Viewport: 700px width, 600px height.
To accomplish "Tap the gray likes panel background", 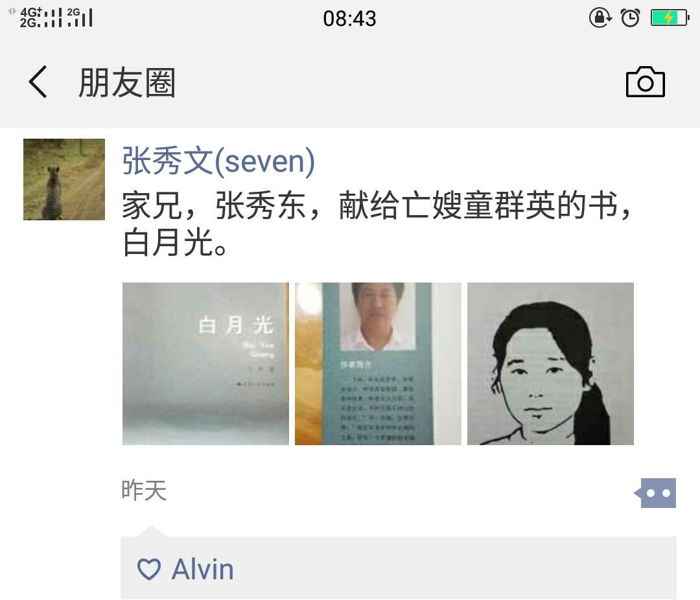I will pos(399,568).
